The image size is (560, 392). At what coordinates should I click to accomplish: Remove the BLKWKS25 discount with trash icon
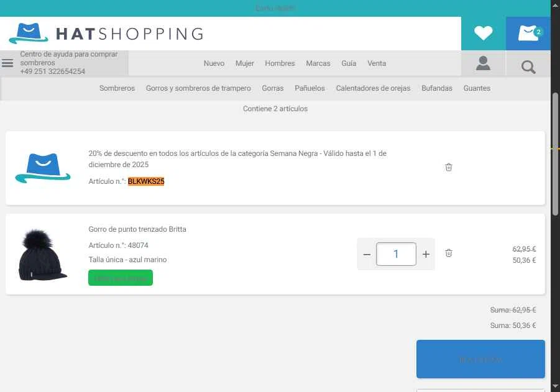click(449, 167)
